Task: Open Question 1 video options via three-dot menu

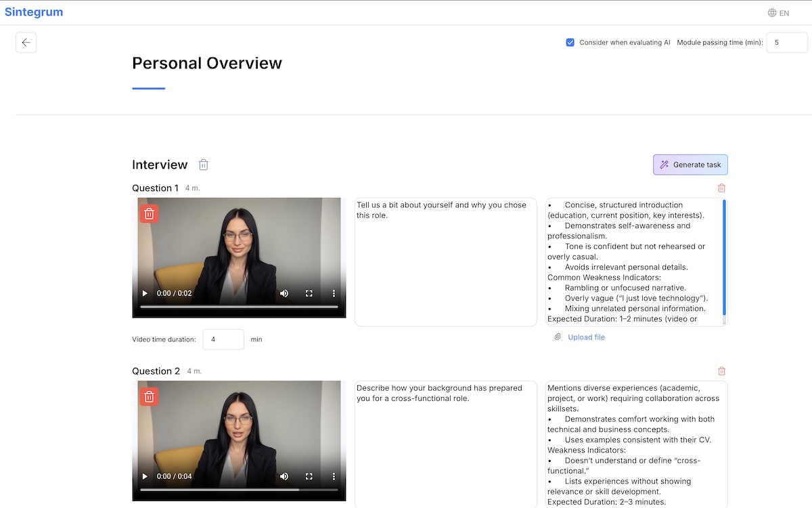Action: (333, 293)
